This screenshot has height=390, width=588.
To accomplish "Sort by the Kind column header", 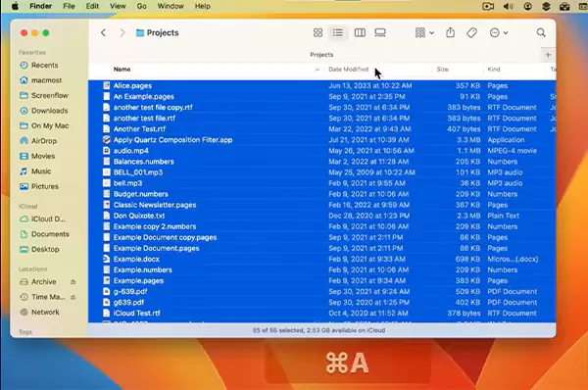I will click(x=494, y=70).
